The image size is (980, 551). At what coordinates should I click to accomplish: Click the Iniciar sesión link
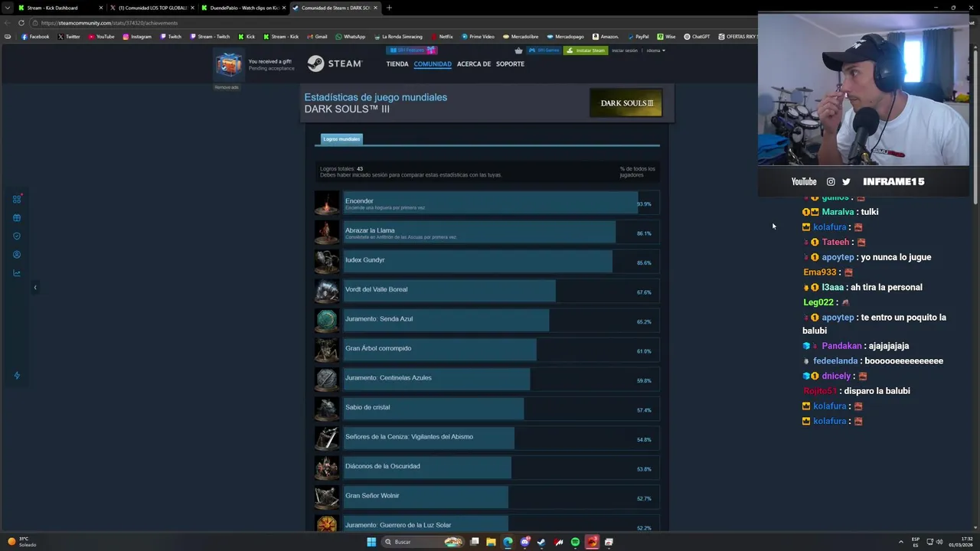click(625, 51)
